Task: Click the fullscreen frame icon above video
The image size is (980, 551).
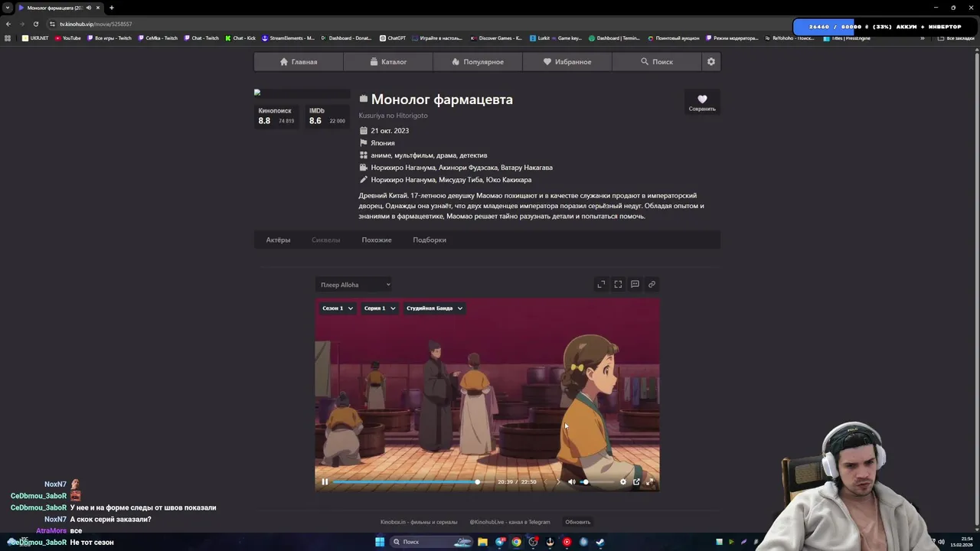Action: (x=618, y=284)
